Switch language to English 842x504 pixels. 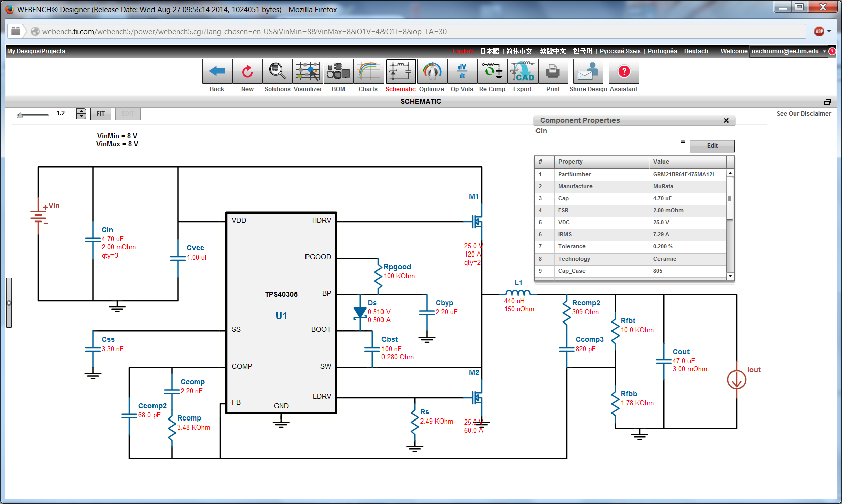tap(463, 51)
